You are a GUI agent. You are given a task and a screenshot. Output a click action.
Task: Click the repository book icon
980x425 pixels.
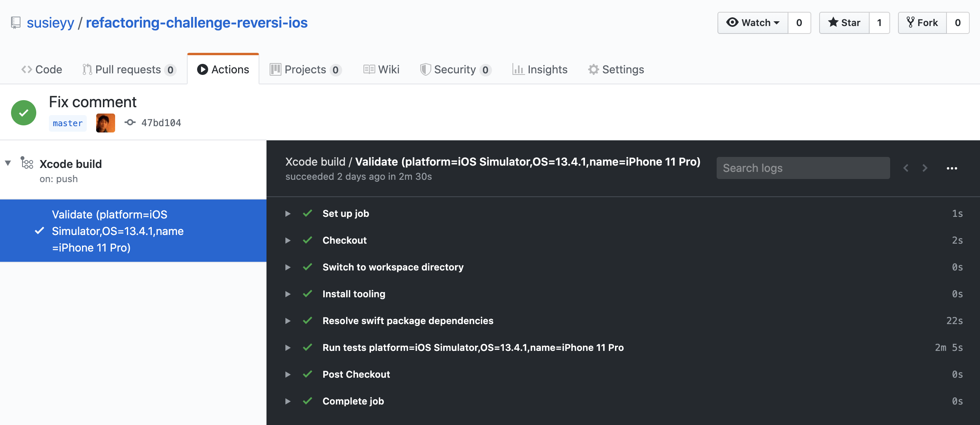pos(16,22)
